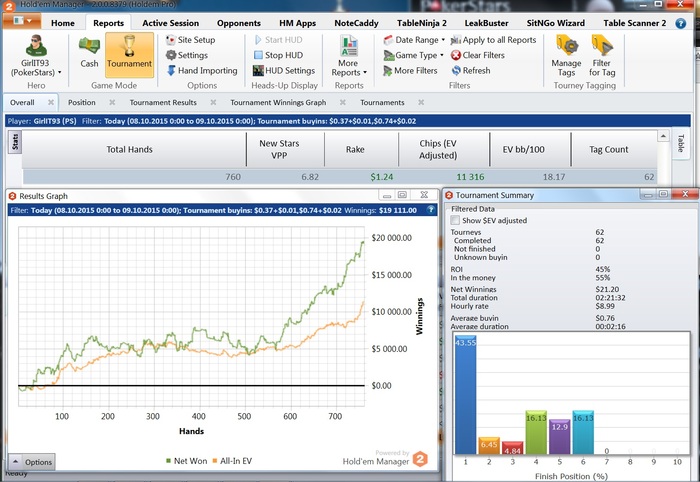Select the stats row showing 760 hands
Image resolution: width=700 pixels, height=482 pixels.
point(339,177)
